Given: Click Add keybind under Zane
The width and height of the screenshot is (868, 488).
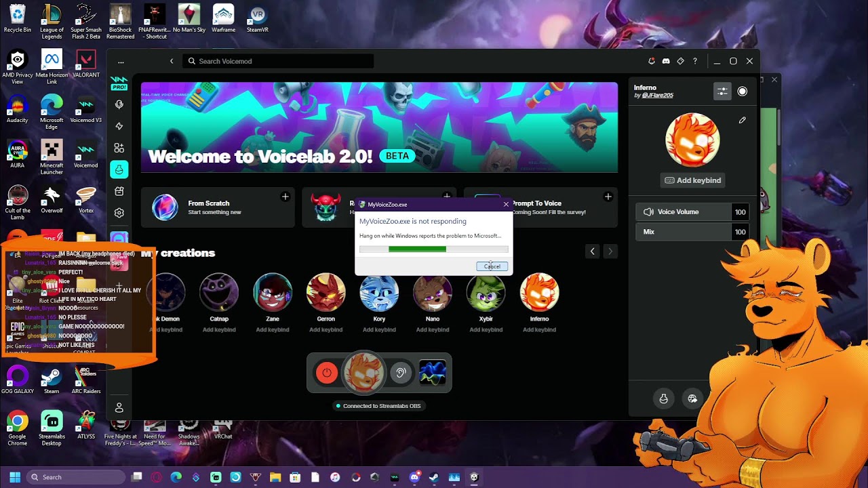Looking at the screenshot, I should pyautogui.click(x=273, y=330).
